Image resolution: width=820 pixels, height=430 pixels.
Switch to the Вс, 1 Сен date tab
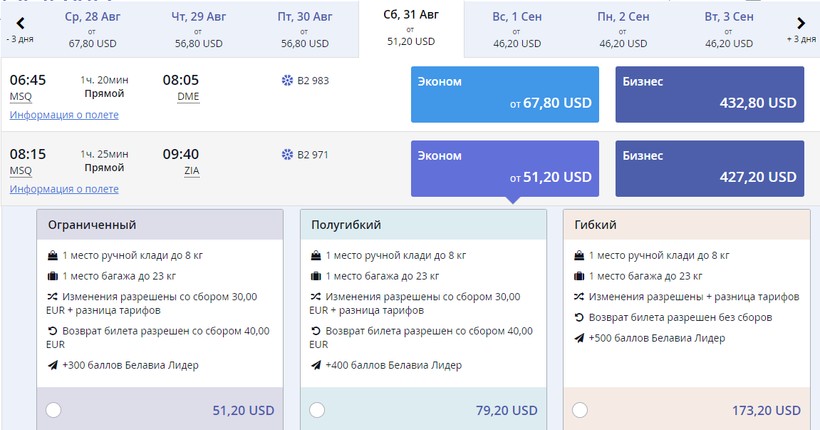[519, 29]
